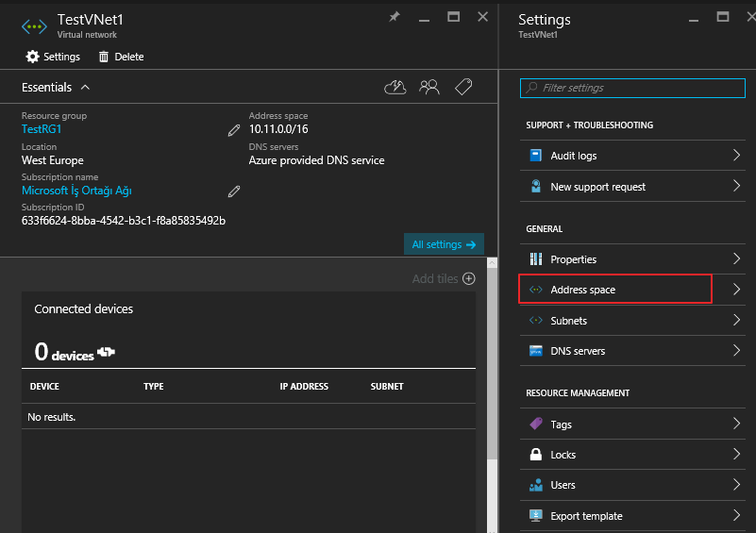Click the Properties bars icon
Viewport: 756px width, 533px height.
point(536,259)
